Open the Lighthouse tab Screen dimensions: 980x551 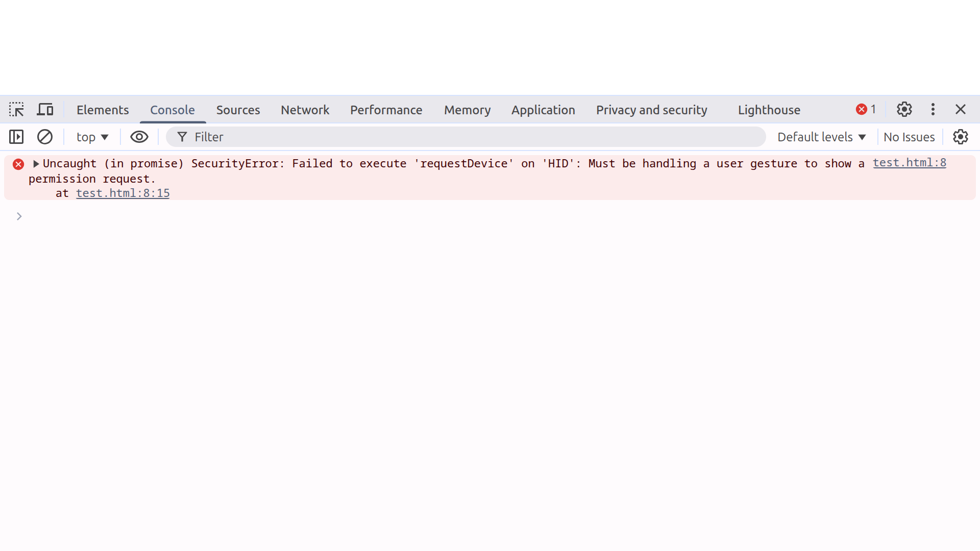769,110
